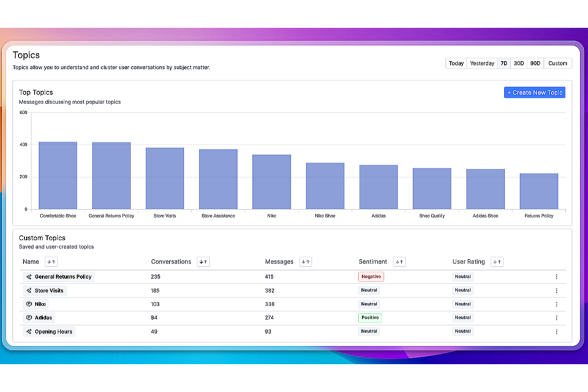Viewport: 588px width, 392px height.
Task: Open the three-dot menu for Store Visits row
Action: 556,291
